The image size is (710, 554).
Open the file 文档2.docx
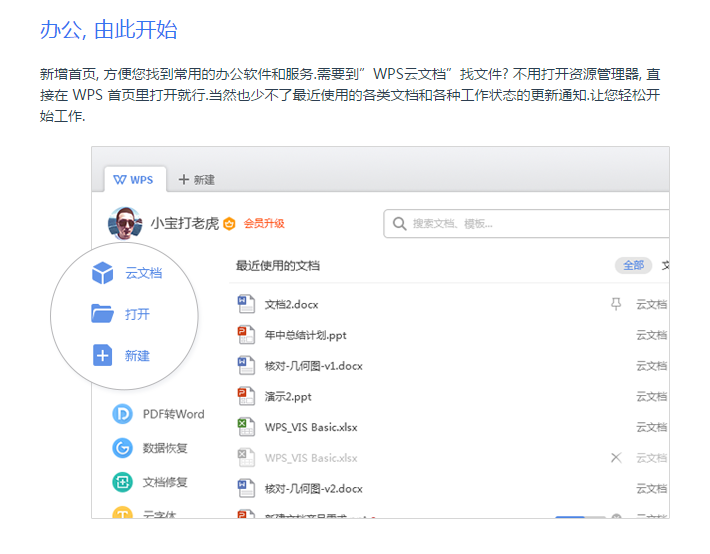pyautogui.click(x=292, y=304)
